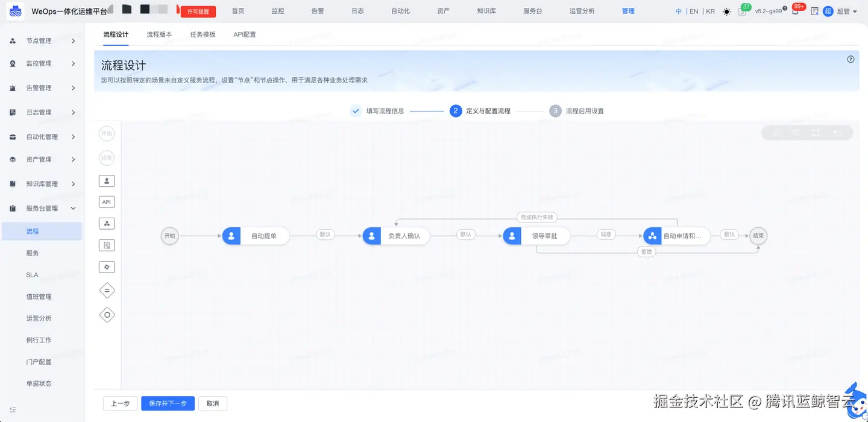
Task: Click 上一步 button
Action: pos(121,403)
